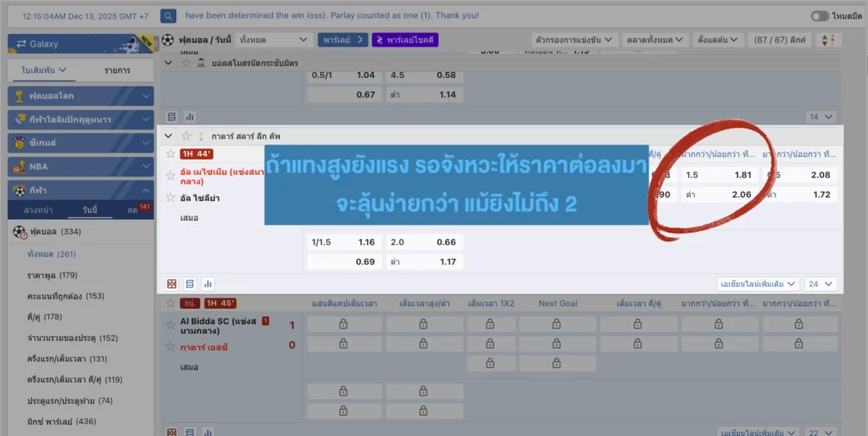Screen dimensions: 868x436
Task: Select the วันนี้ today tab
Action: point(90,210)
